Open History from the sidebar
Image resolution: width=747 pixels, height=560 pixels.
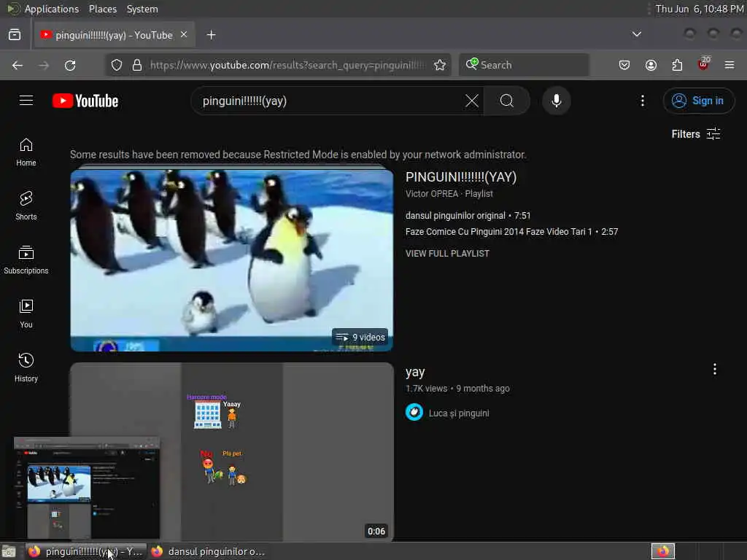coord(26,367)
